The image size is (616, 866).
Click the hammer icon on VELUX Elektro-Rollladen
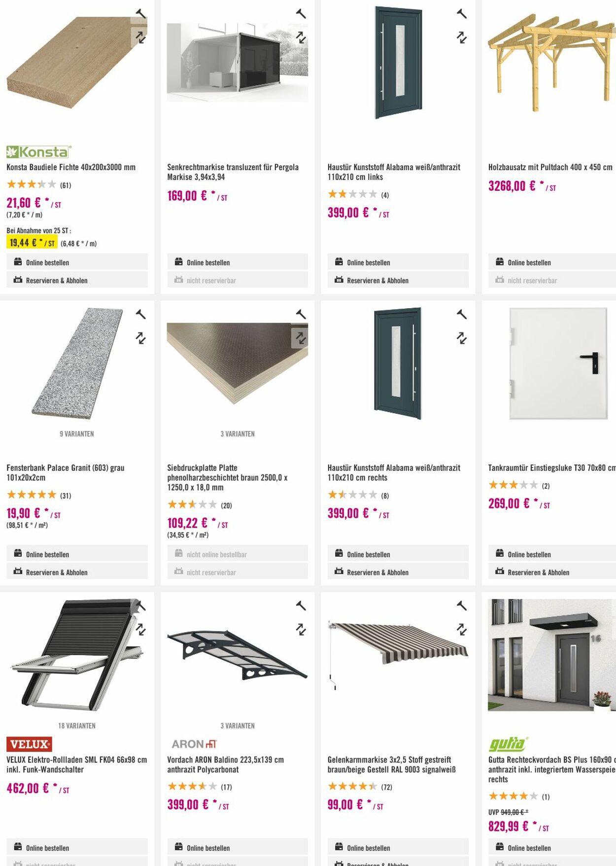[x=141, y=604]
